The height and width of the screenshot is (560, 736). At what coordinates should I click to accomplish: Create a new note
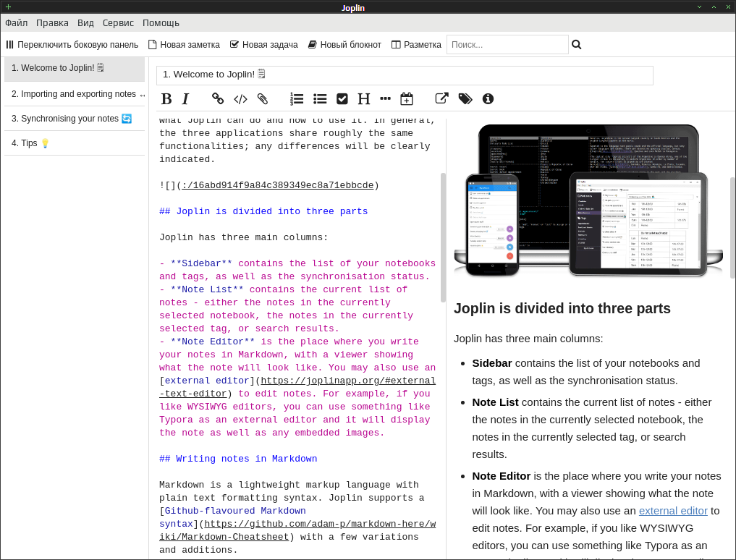[184, 45]
